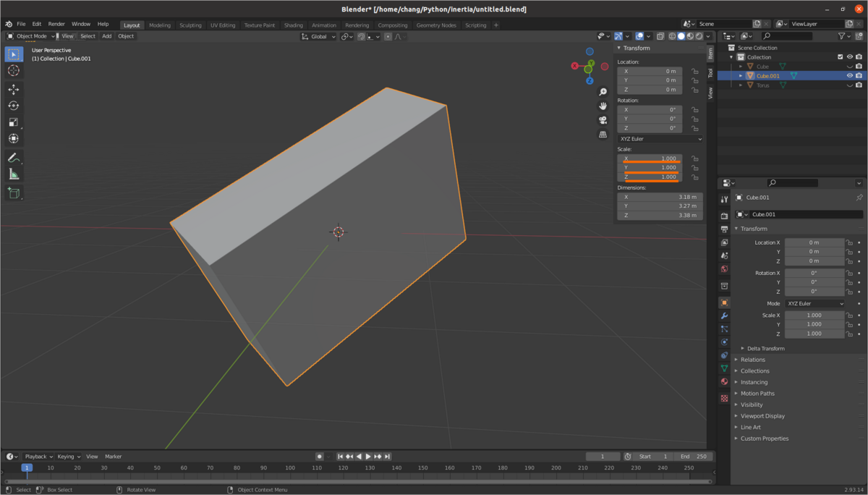Viewport: 868px width, 495px height.
Task: Open the XYZ Euler rotation mode dropdown
Action: coord(660,139)
